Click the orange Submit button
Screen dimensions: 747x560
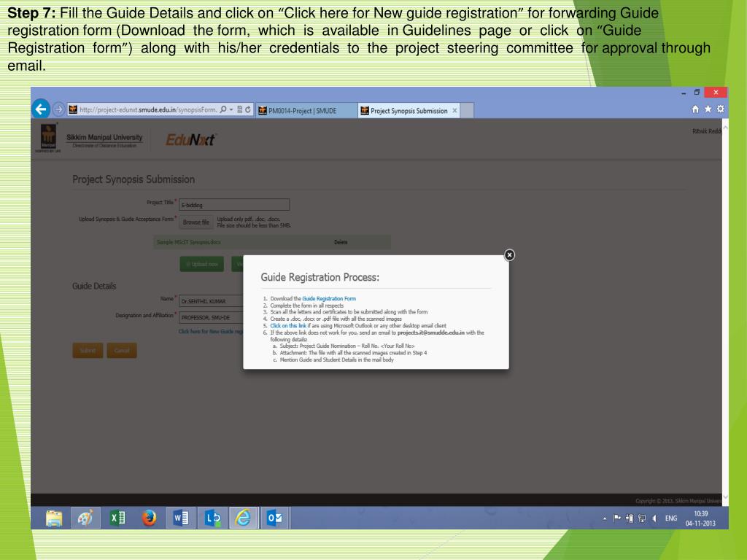(x=88, y=351)
